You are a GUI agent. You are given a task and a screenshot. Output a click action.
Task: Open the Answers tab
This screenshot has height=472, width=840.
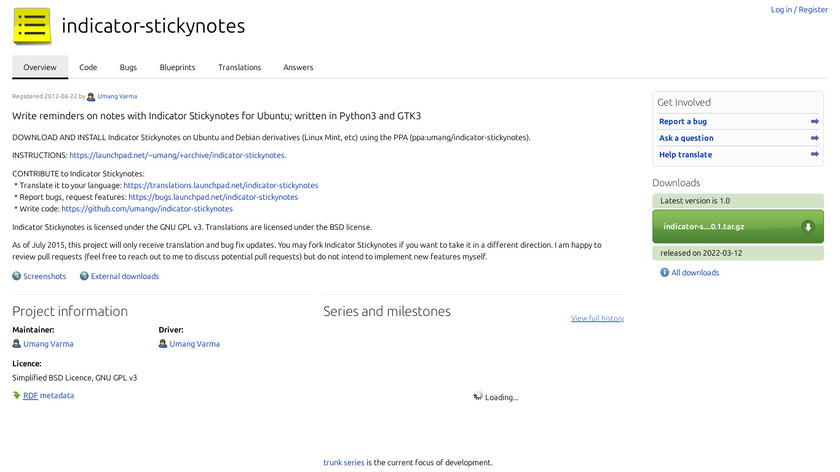[x=298, y=67]
